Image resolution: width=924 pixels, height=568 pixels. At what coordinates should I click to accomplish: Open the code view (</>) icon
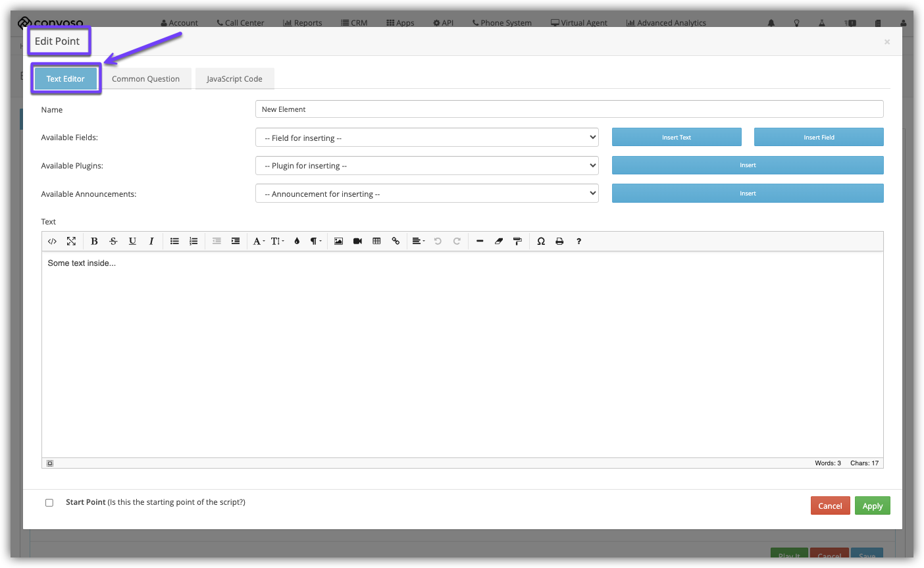[53, 242]
